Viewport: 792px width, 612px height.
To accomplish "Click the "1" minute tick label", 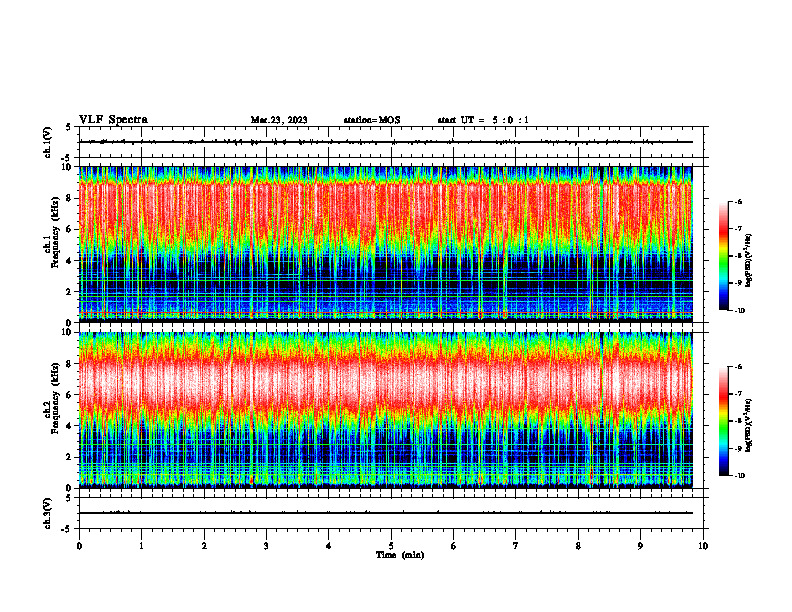I will click(x=141, y=546).
